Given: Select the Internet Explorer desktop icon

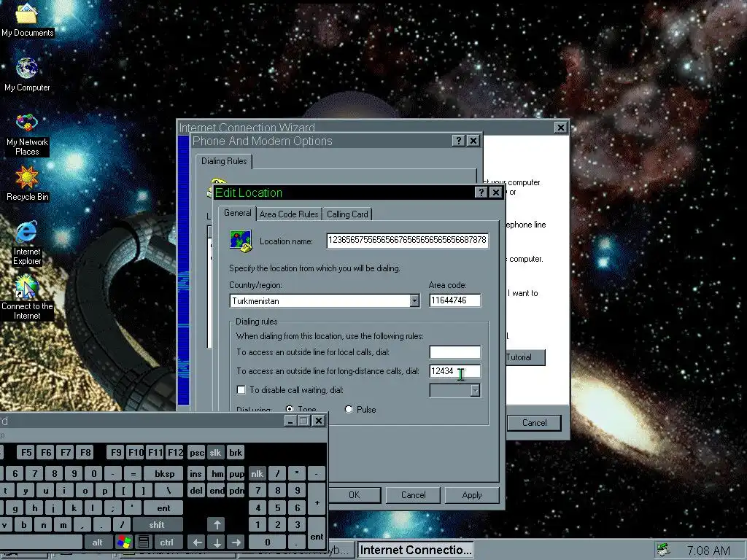Looking at the screenshot, I should point(27,243).
